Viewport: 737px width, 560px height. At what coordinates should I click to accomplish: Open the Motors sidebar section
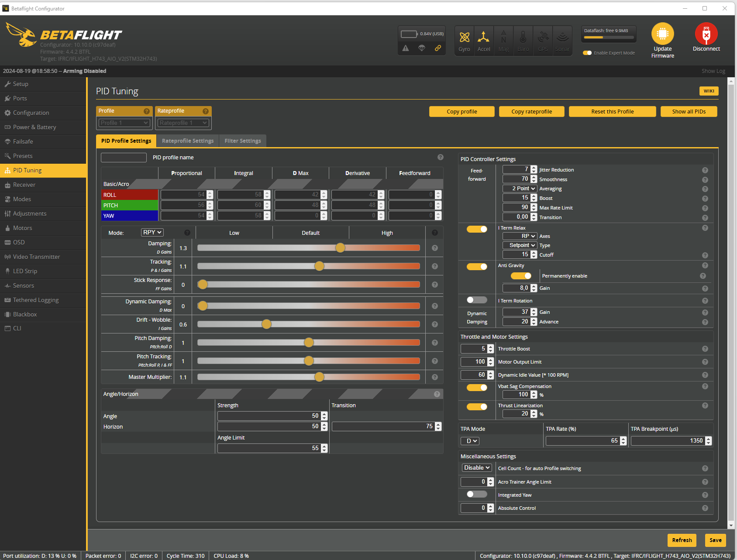pyautogui.click(x=43, y=228)
